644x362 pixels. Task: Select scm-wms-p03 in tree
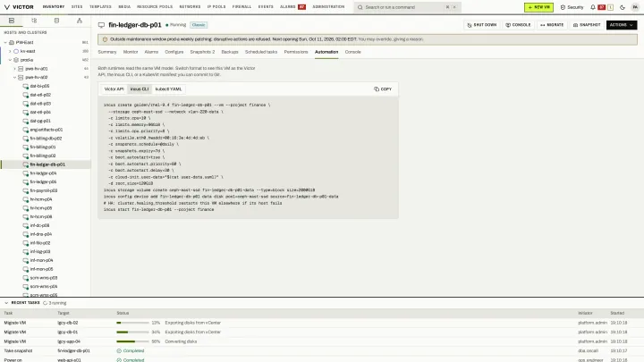[44, 278]
